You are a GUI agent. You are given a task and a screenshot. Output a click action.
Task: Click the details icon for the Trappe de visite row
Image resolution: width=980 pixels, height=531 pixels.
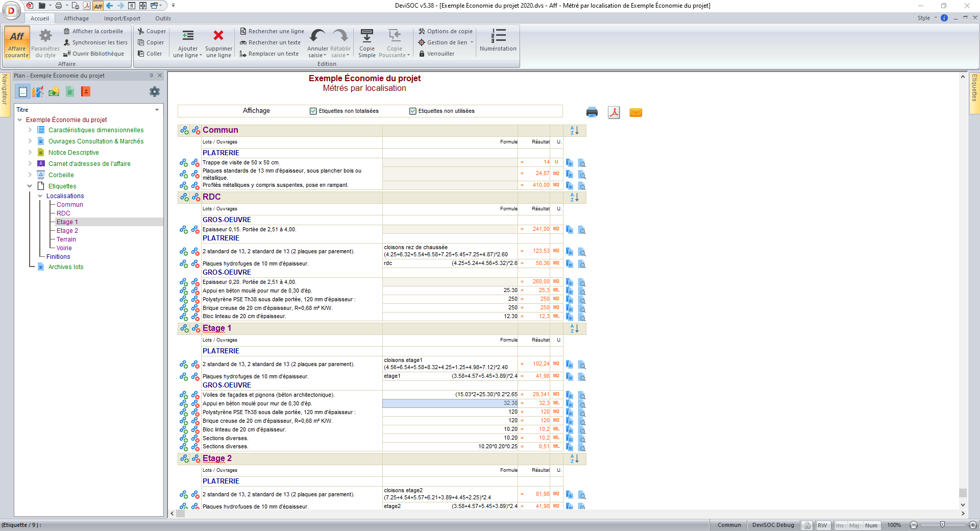tap(581, 163)
